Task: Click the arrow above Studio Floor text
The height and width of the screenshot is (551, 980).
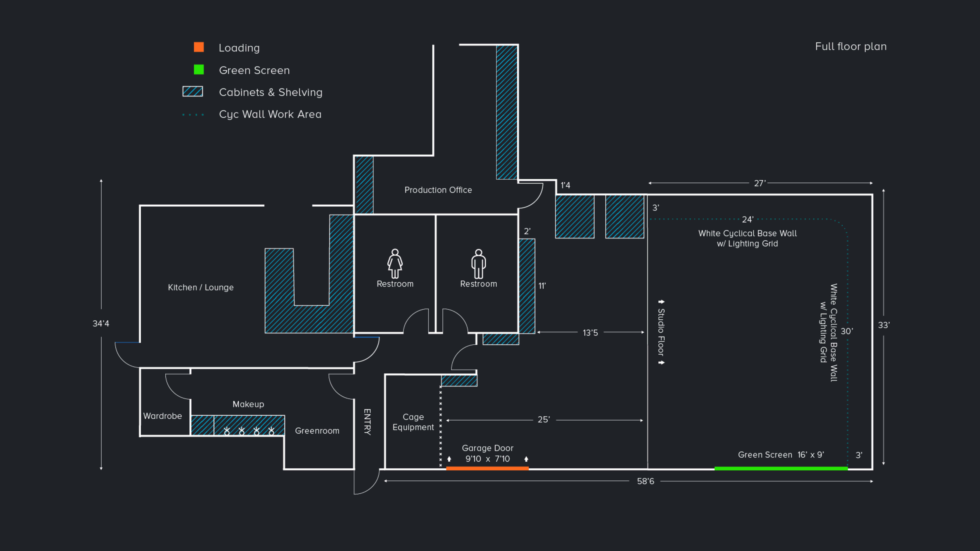Action: tap(661, 302)
